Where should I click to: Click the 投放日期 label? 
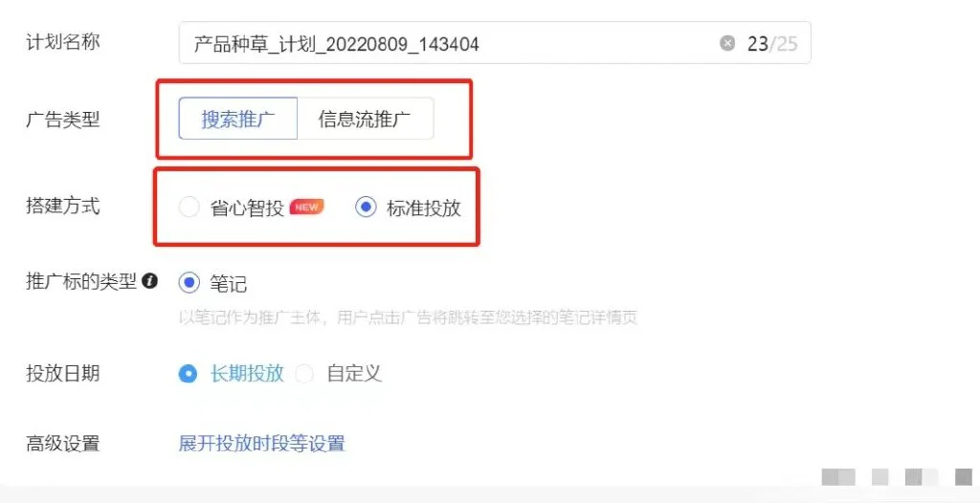coord(63,374)
